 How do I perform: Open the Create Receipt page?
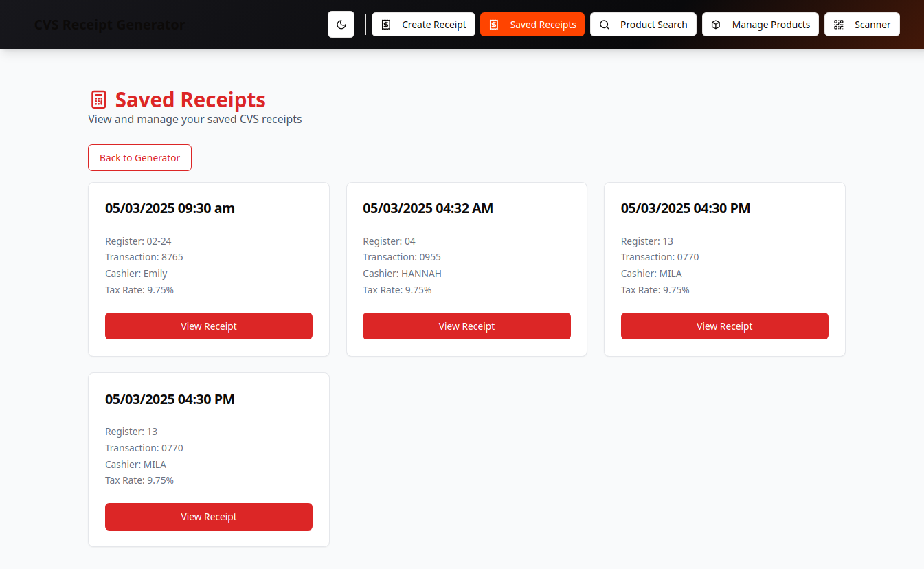[x=423, y=25]
